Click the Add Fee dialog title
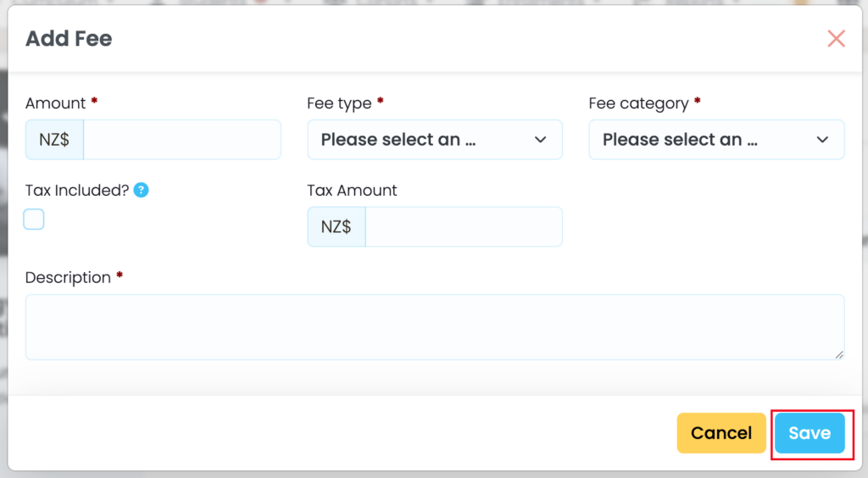 pyautogui.click(x=69, y=38)
